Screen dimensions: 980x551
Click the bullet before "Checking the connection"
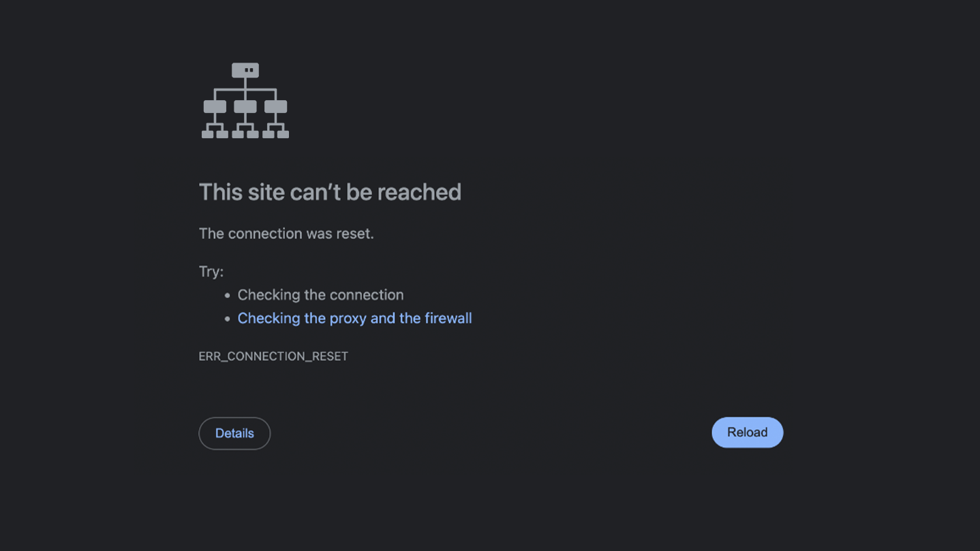[228, 296]
